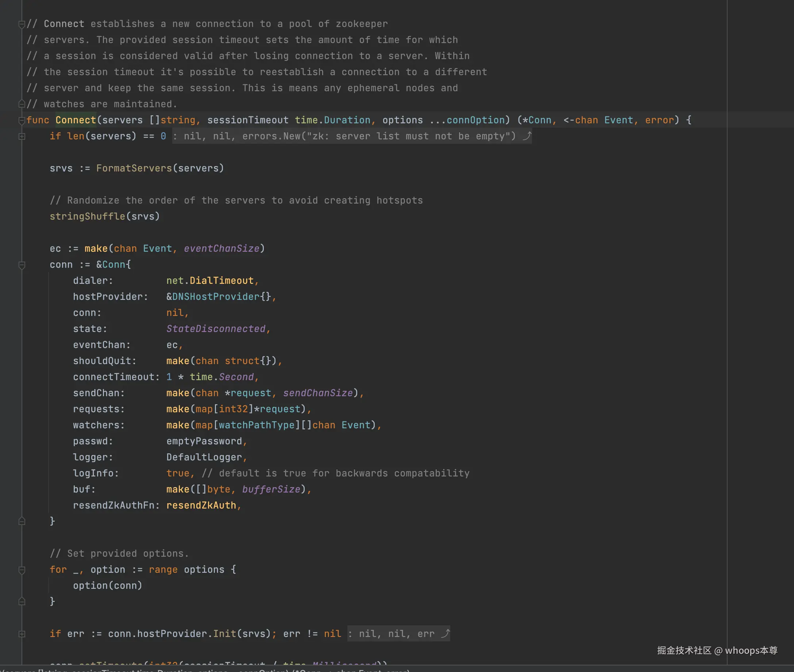The width and height of the screenshot is (794, 672).
Task: Click fold-end marker at Conn struct closing brace
Action: click(22, 522)
